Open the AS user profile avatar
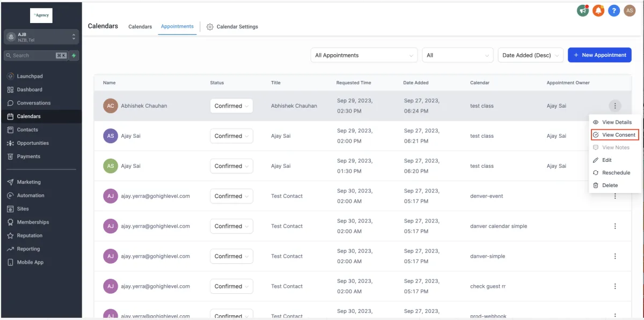This screenshot has height=320, width=644. [630, 10]
